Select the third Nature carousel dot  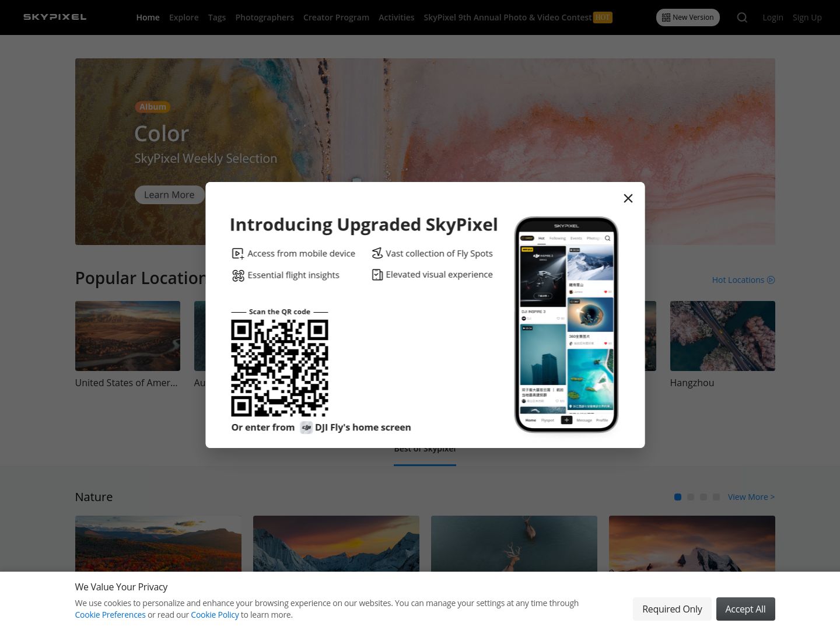pos(703,497)
